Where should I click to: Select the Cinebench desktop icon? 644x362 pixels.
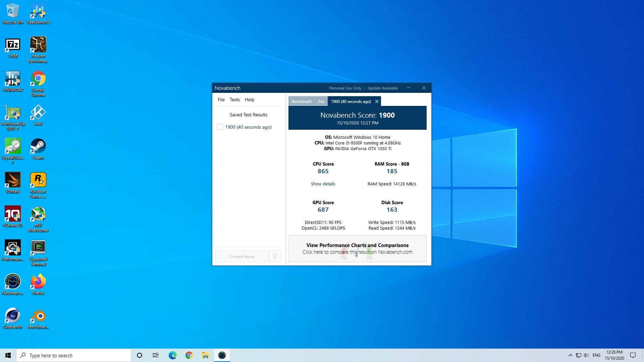(13, 318)
